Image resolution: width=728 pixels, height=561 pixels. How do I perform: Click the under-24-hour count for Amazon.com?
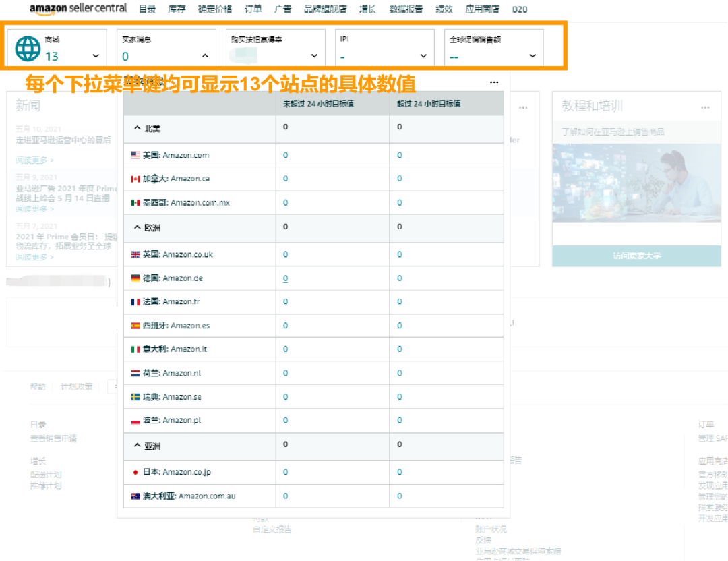[x=286, y=155]
